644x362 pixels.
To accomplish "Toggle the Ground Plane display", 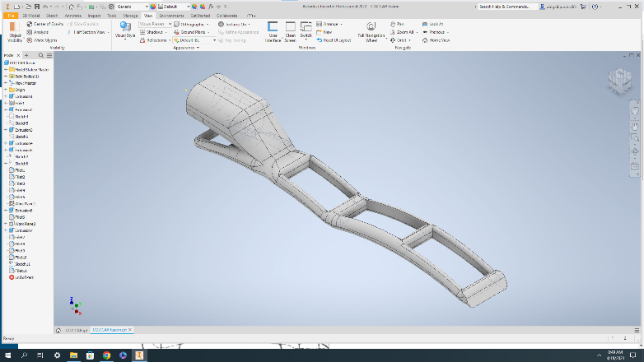I will pos(190,32).
